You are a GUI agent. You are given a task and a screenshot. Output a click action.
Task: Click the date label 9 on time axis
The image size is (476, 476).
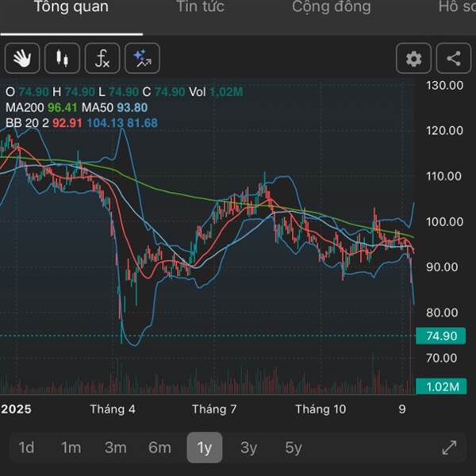pos(402,409)
